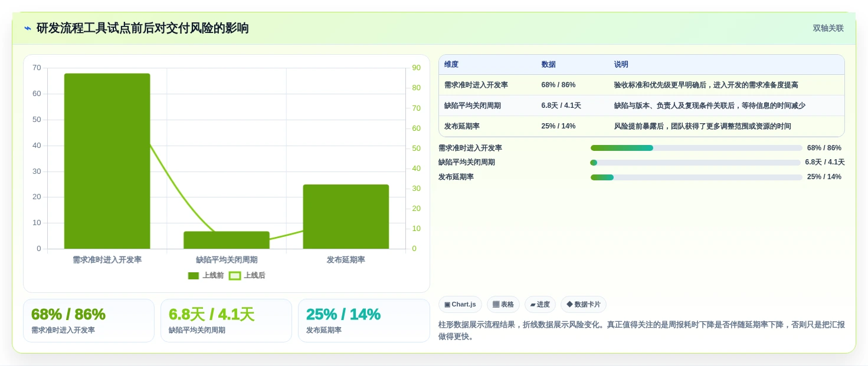868x366 pixels.
Task: Click the 发布延期率 table row name
Action: pyautogui.click(x=462, y=126)
